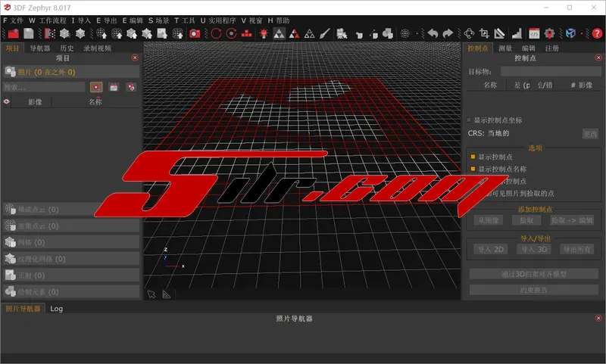Expand the 正射 (0) section

click(x=71, y=275)
